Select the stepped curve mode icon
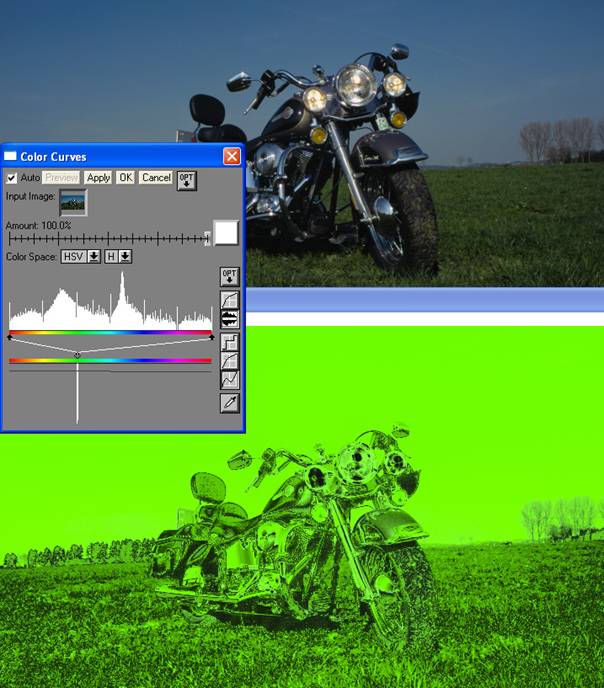This screenshot has width=604, height=688. pos(229,342)
